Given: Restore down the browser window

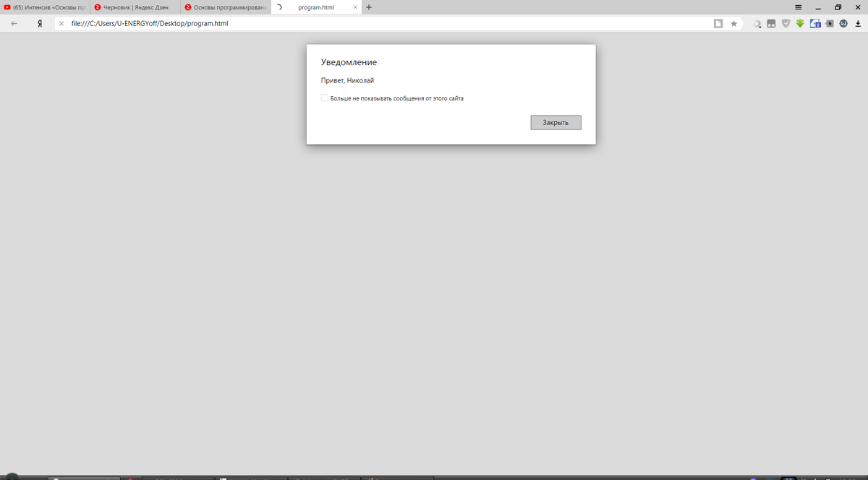Looking at the screenshot, I should (x=838, y=7).
